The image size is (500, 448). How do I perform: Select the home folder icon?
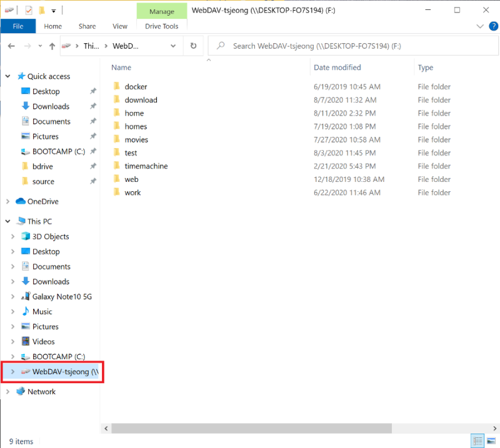point(117,112)
